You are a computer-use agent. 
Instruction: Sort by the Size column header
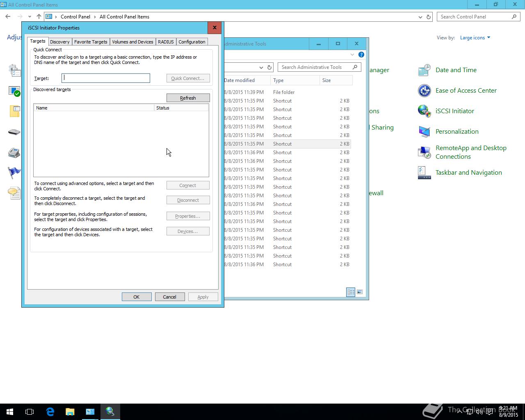click(x=336, y=80)
